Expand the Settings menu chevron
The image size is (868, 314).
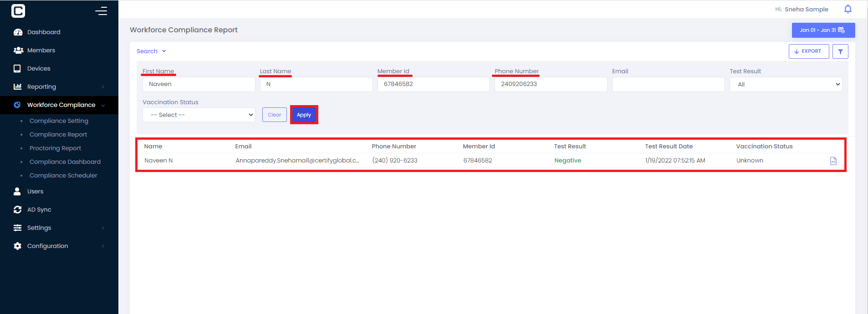click(103, 228)
